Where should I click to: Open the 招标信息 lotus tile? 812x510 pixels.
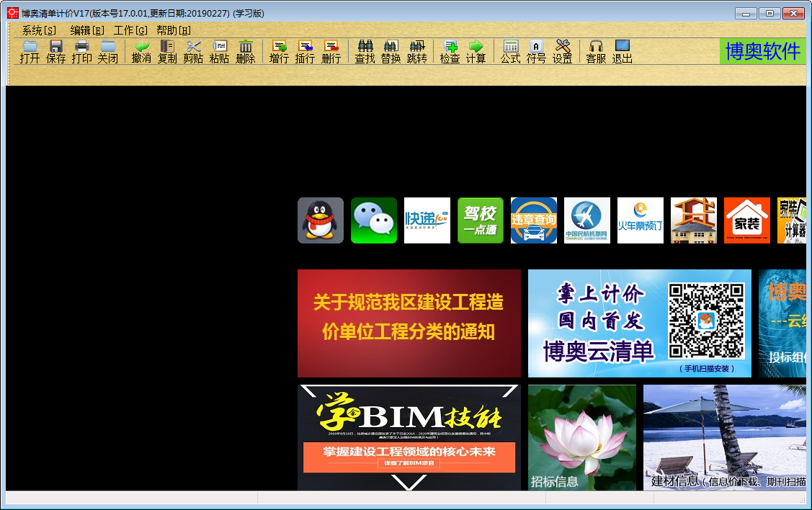582,437
